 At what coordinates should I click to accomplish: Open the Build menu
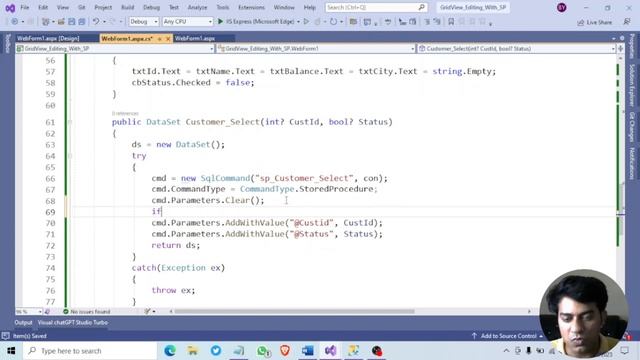(x=127, y=7)
